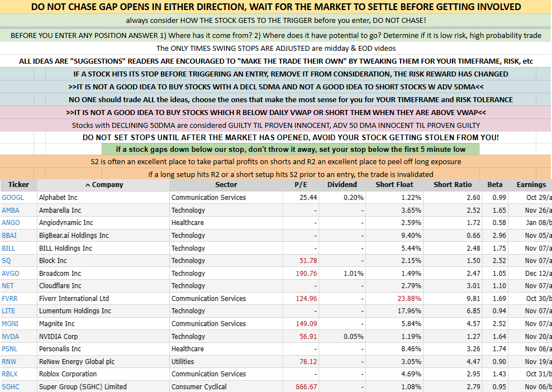Click the Short Ratio column header
552x392 pixels.
coord(453,185)
